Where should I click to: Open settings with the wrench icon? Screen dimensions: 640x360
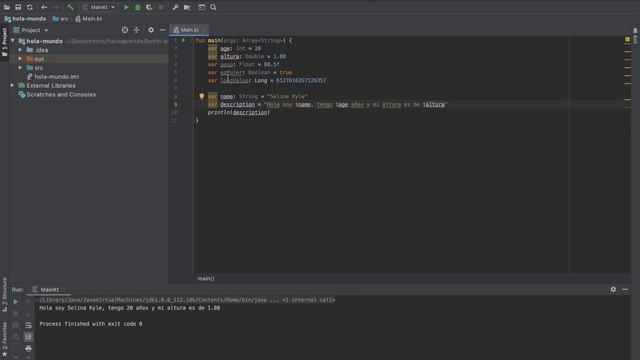coord(176,7)
